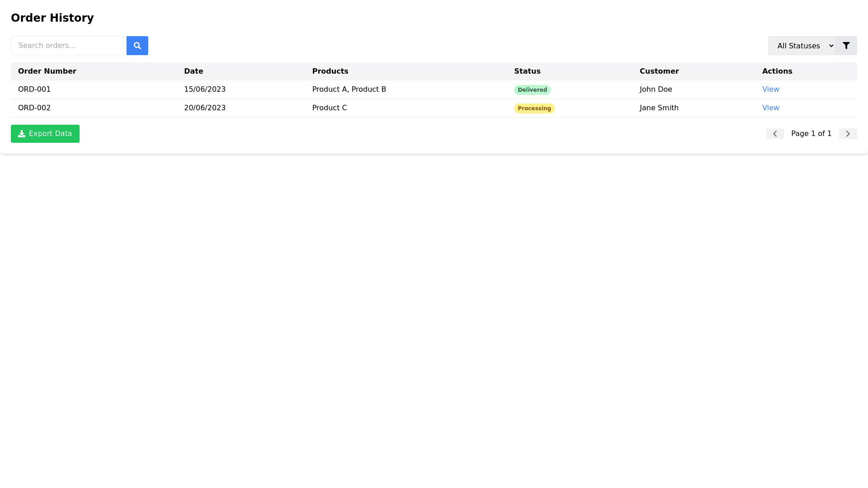Image resolution: width=868 pixels, height=488 pixels.
Task: Click View for order ORD-001
Action: (770, 89)
